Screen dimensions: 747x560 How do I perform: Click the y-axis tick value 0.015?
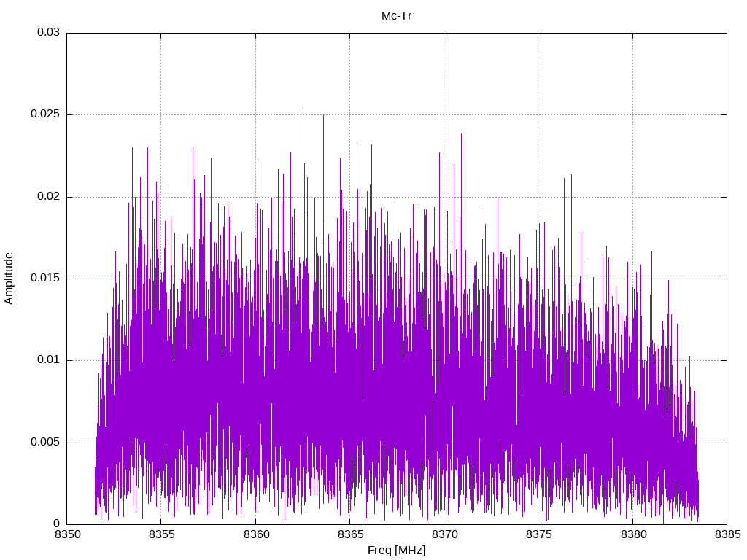(x=45, y=278)
